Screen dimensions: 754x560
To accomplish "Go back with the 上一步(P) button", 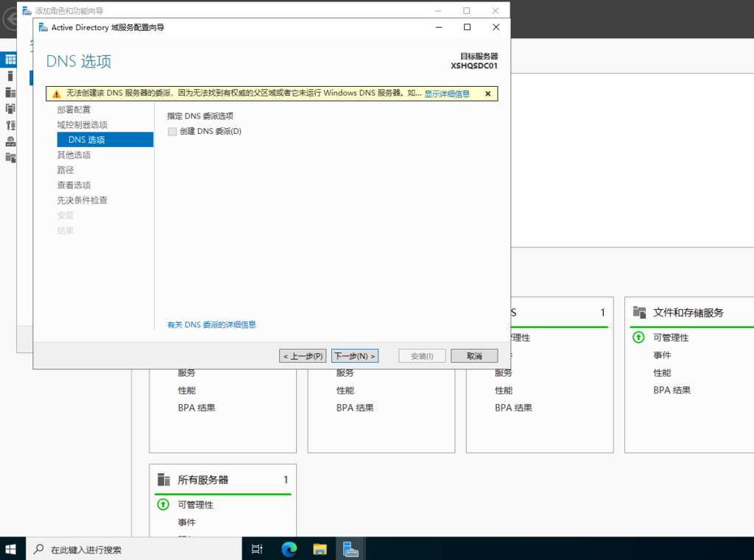I will pyautogui.click(x=303, y=356).
